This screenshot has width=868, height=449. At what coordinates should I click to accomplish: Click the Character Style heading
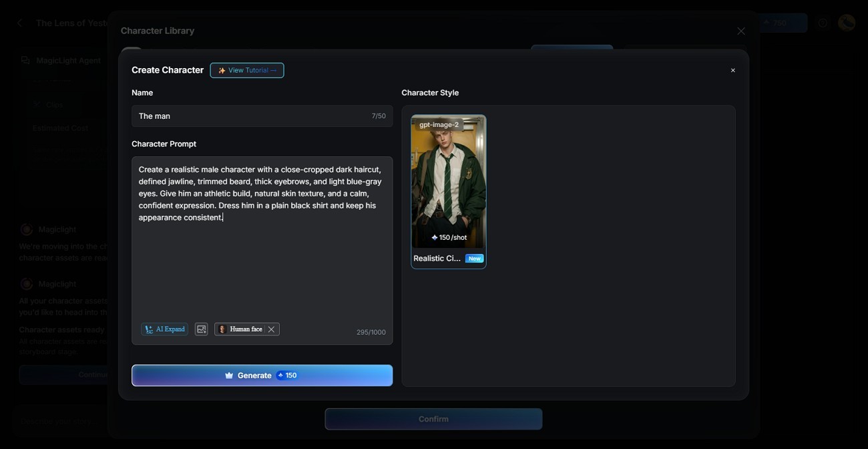[x=430, y=93]
